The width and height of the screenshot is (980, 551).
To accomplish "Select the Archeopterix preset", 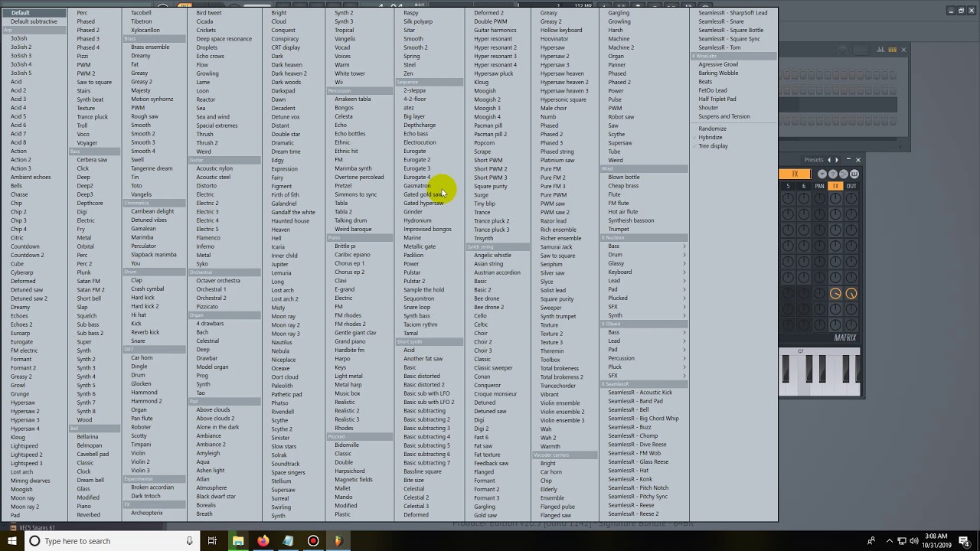I will coord(146,513).
